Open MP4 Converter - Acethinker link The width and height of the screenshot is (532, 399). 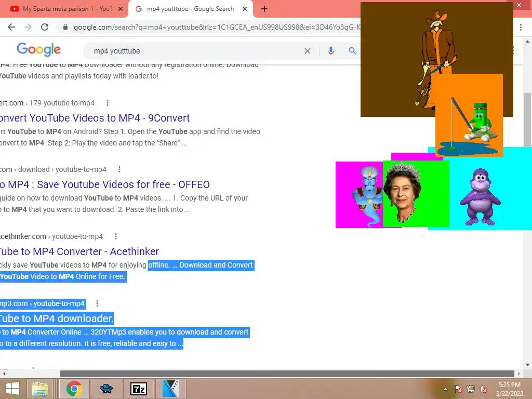click(79, 251)
